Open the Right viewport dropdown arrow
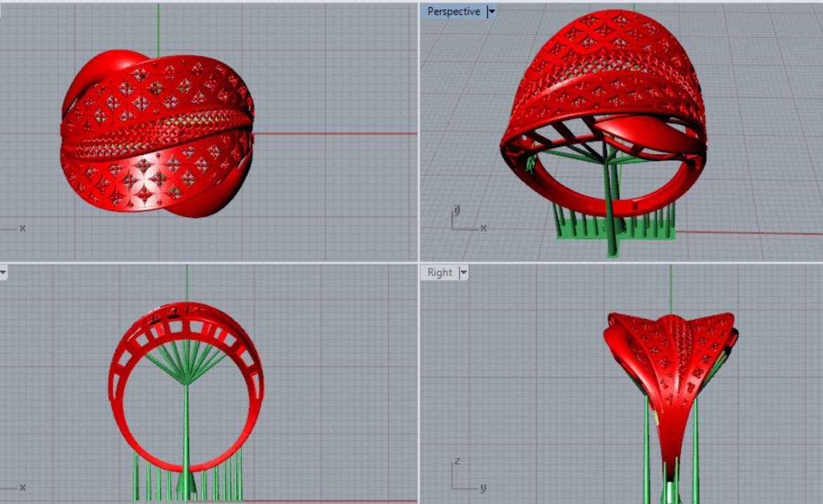 click(463, 273)
